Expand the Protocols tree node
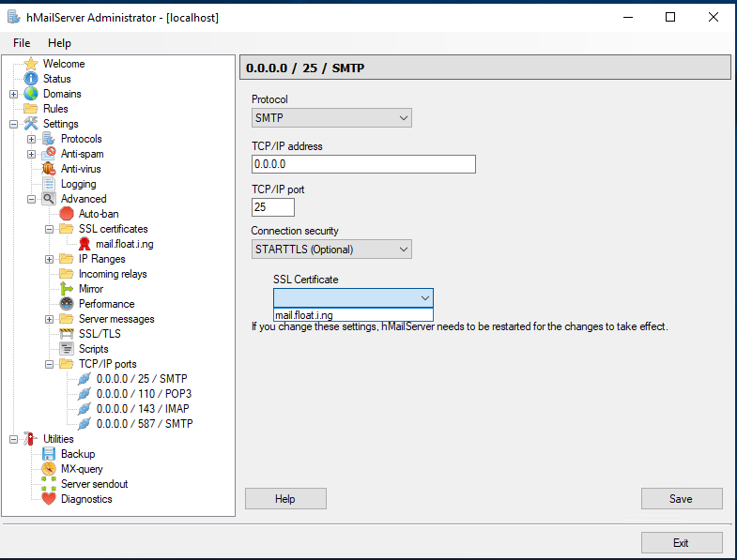This screenshot has height=560, width=737. click(x=31, y=139)
